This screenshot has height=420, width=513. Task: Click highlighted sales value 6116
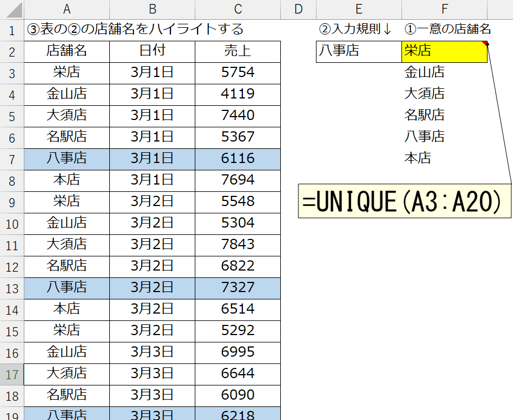point(238,159)
